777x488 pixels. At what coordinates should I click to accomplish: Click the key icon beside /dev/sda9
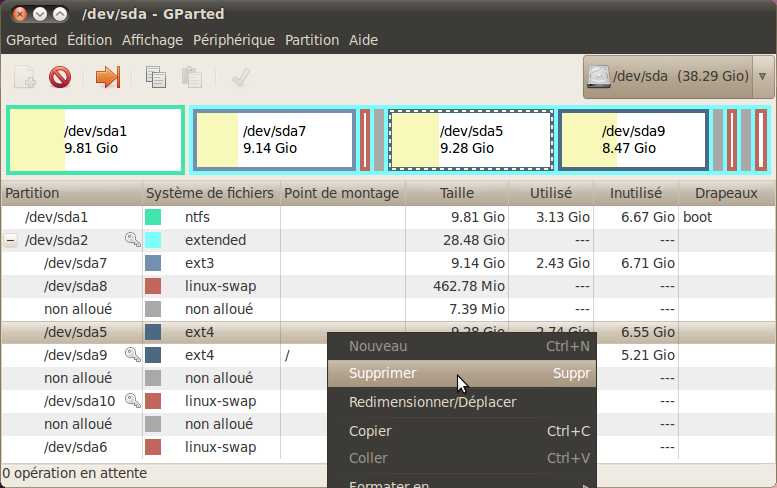tap(132, 355)
